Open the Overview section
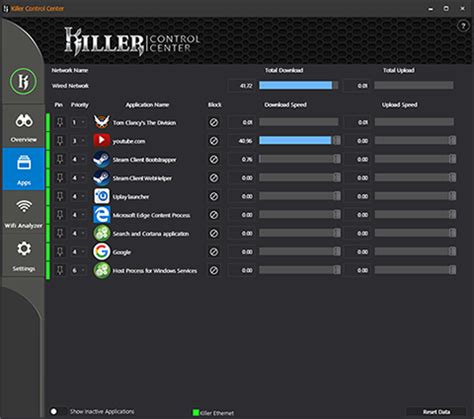This screenshot has width=474, height=419. [x=23, y=128]
